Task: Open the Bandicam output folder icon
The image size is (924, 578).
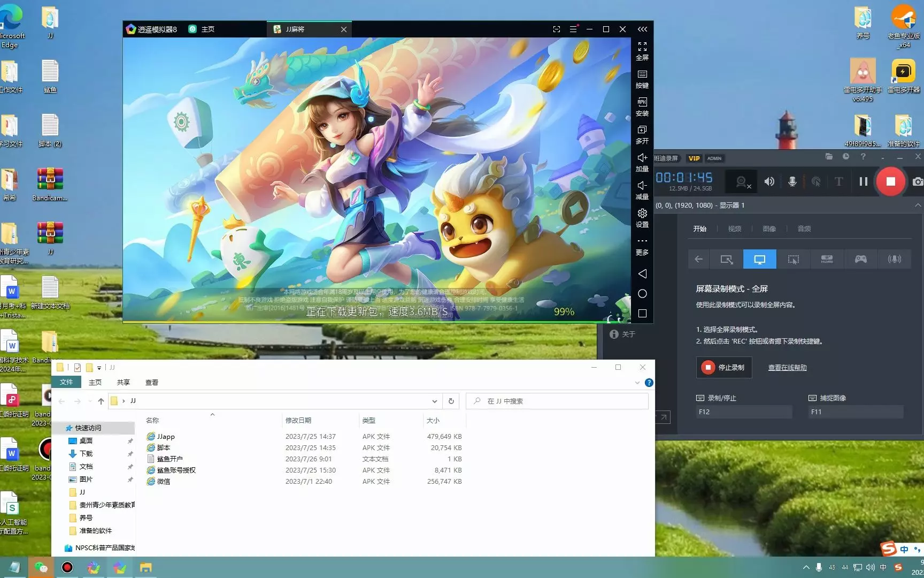Action: pyautogui.click(x=829, y=157)
